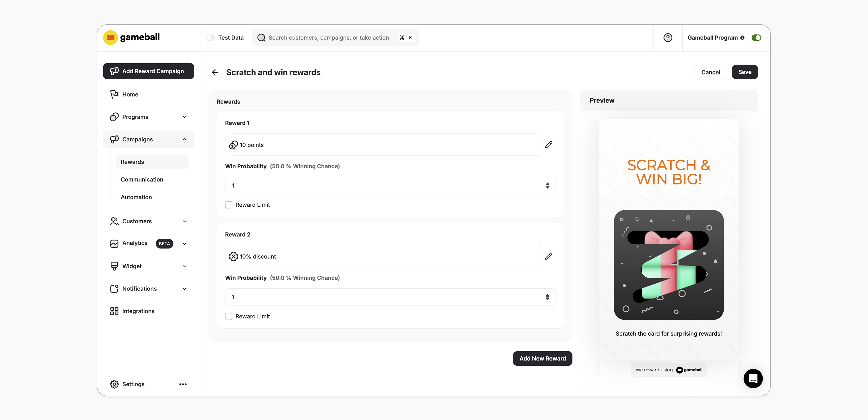The image size is (868, 420).
Task: Collapse the Campaigns section
Action: (184, 139)
